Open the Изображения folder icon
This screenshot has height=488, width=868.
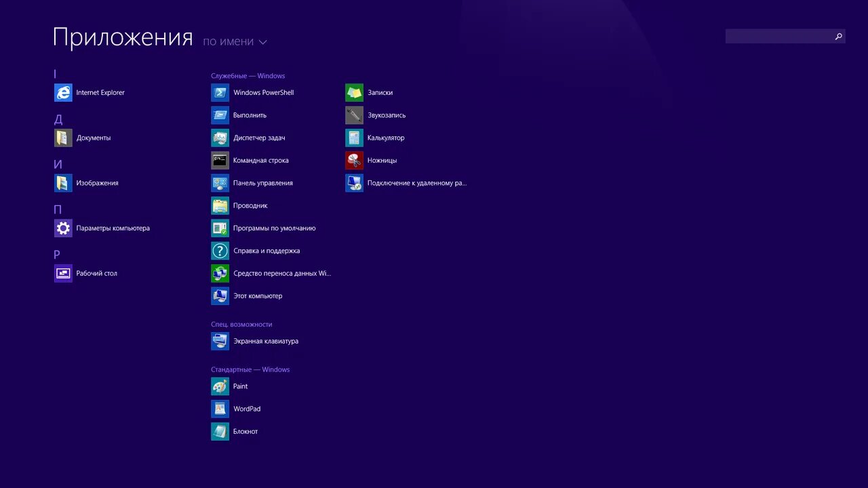point(63,183)
